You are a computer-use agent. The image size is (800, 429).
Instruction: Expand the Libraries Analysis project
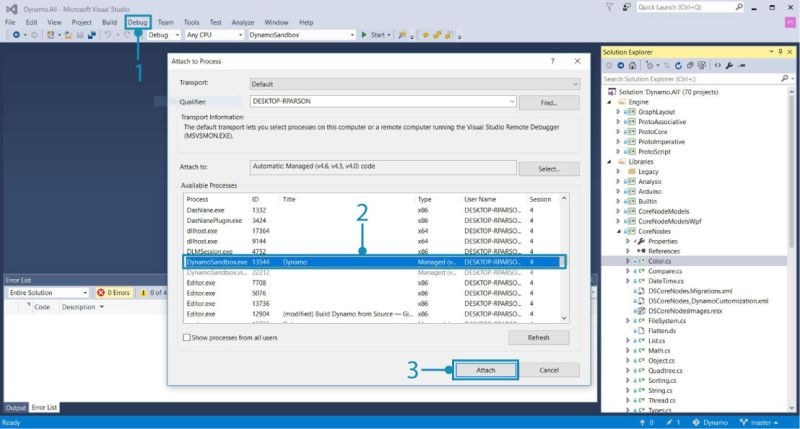click(618, 181)
